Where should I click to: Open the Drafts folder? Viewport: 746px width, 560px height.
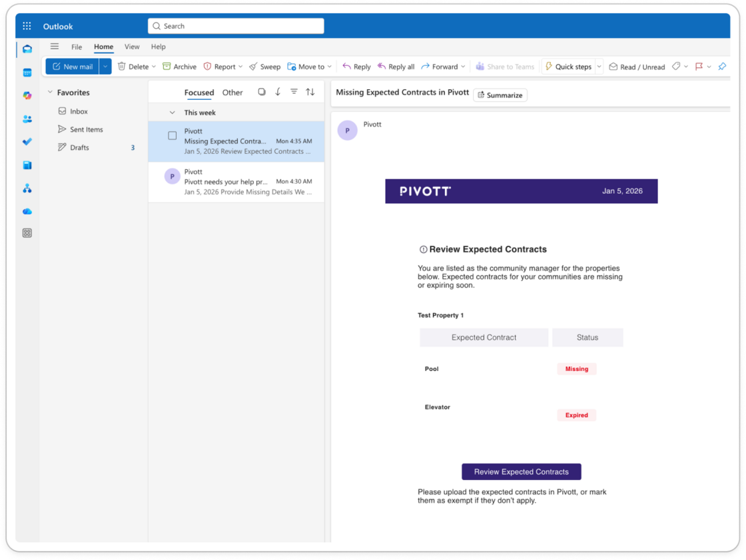point(79,148)
